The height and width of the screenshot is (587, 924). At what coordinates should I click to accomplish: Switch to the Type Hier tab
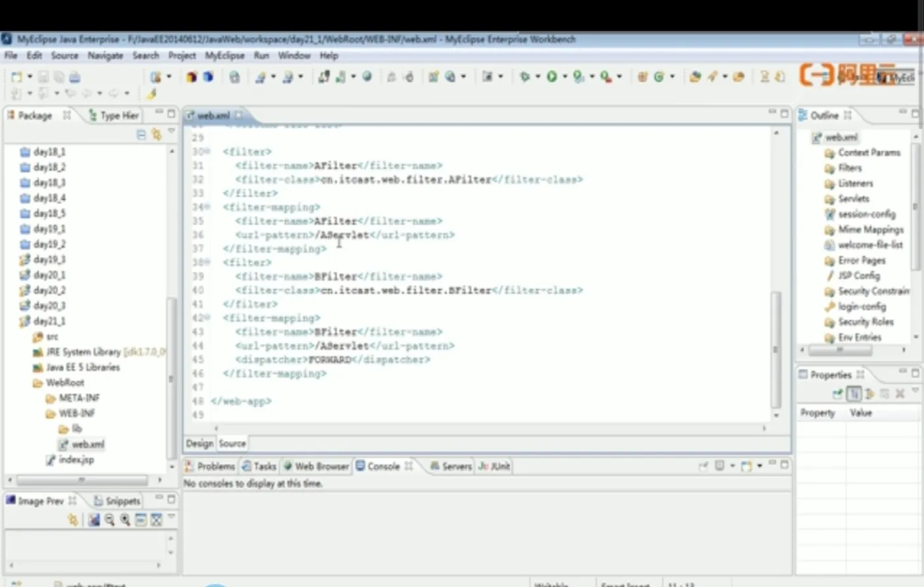point(114,115)
